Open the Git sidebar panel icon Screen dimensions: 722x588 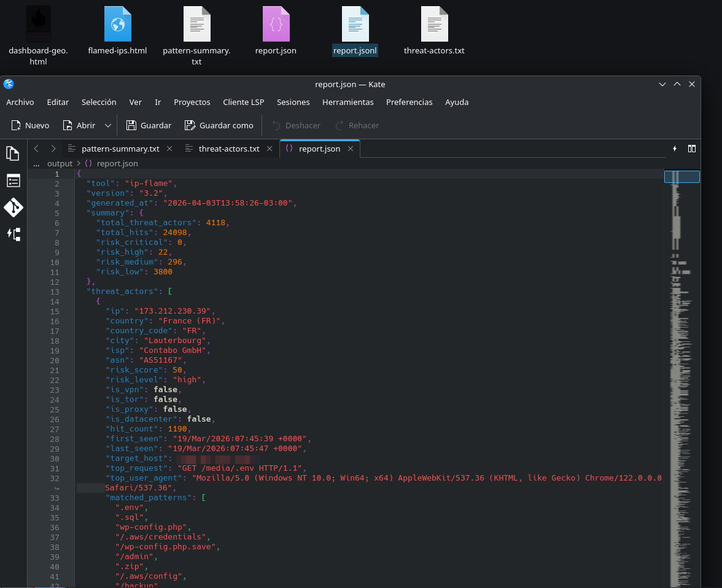(x=13, y=207)
